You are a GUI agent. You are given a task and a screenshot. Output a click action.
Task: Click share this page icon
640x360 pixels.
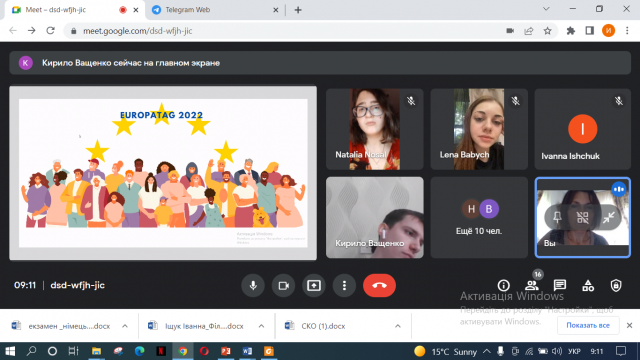point(529,31)
